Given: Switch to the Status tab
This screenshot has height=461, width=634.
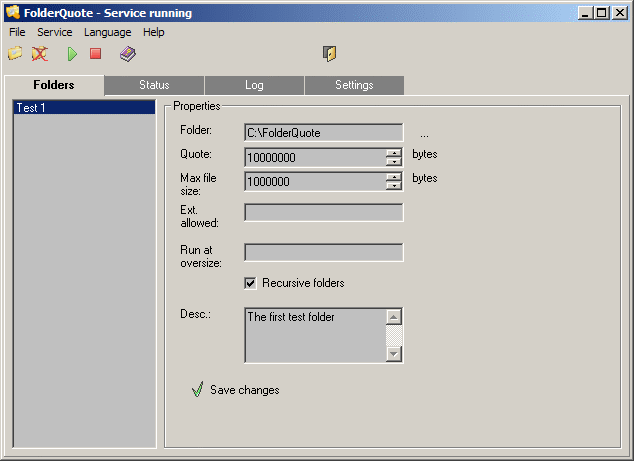Looking at the screenshot, I should point(154,85).
